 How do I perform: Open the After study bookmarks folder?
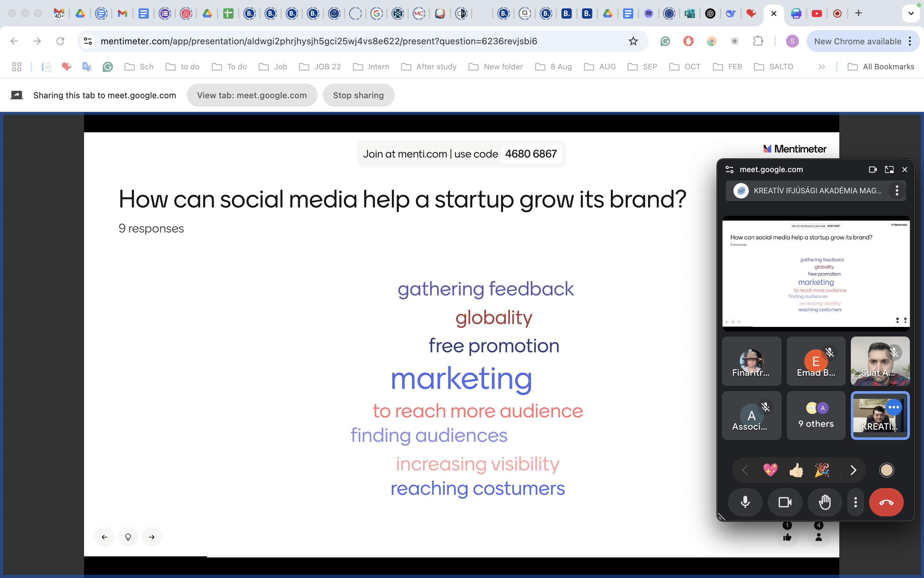pyautogui.click(x=429, y=67)
